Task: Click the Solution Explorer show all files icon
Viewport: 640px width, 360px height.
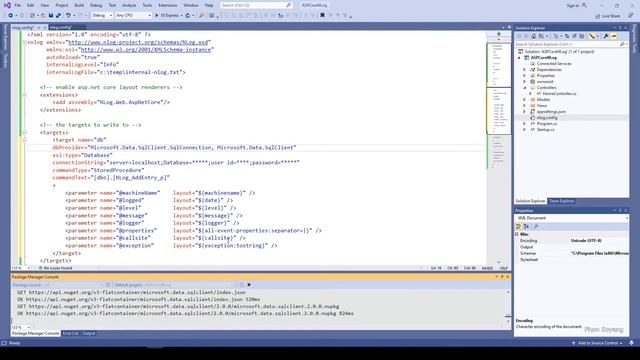Action: [582, 36]
